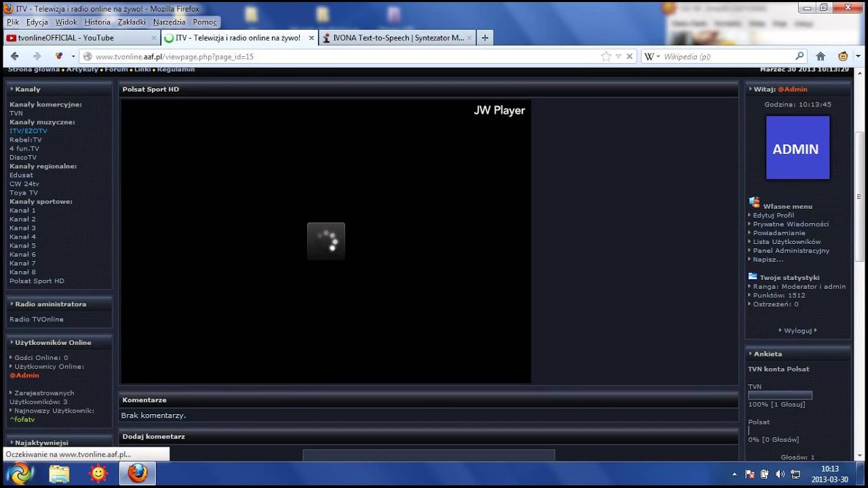
Task: Open the TVN channel link
Action: tap(16, 113)
